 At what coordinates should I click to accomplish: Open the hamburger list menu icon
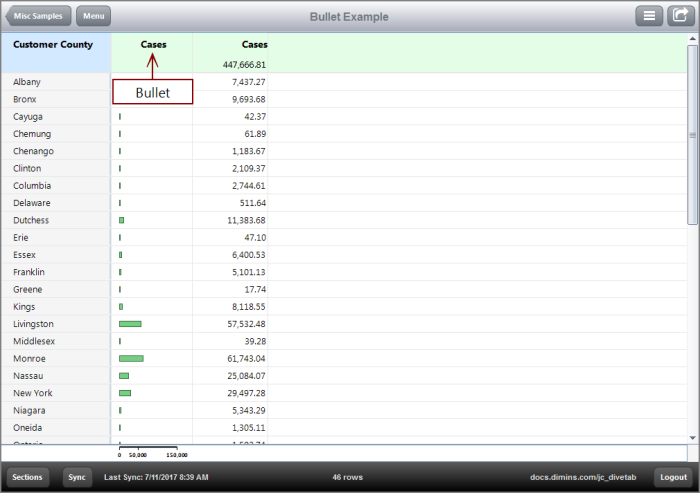(649, 16)
